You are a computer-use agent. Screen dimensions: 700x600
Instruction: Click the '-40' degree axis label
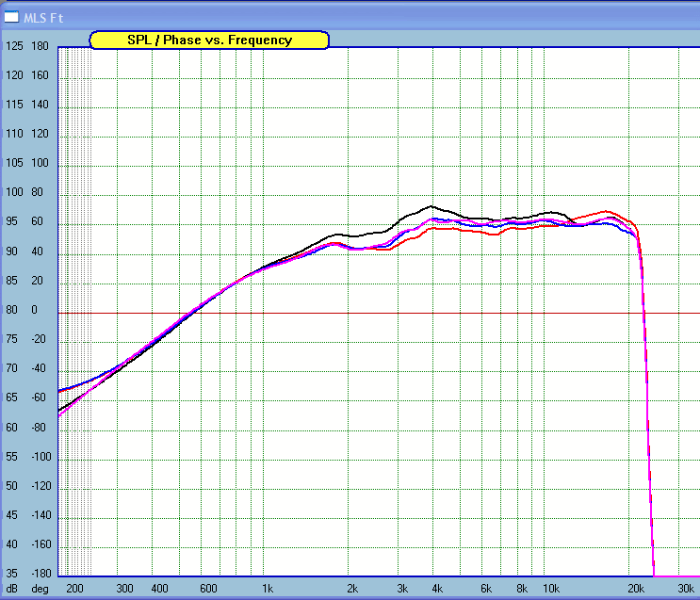point(39,368)
